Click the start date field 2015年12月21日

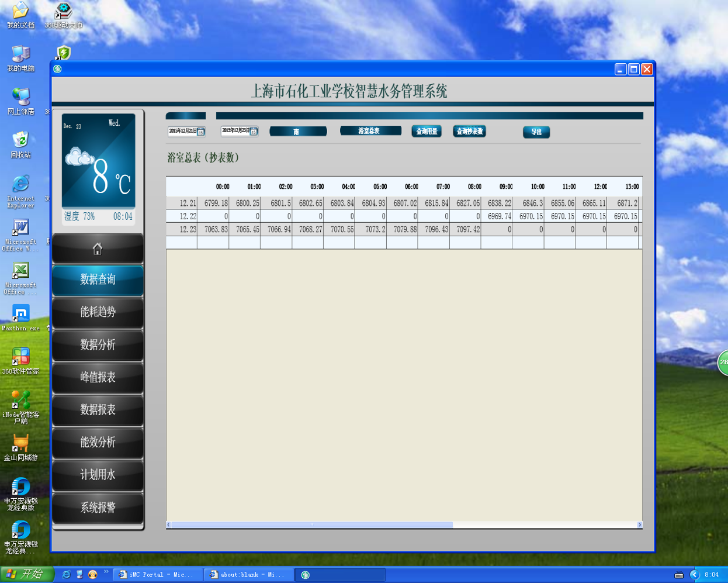pyautogui.click(x=182, y=132)
